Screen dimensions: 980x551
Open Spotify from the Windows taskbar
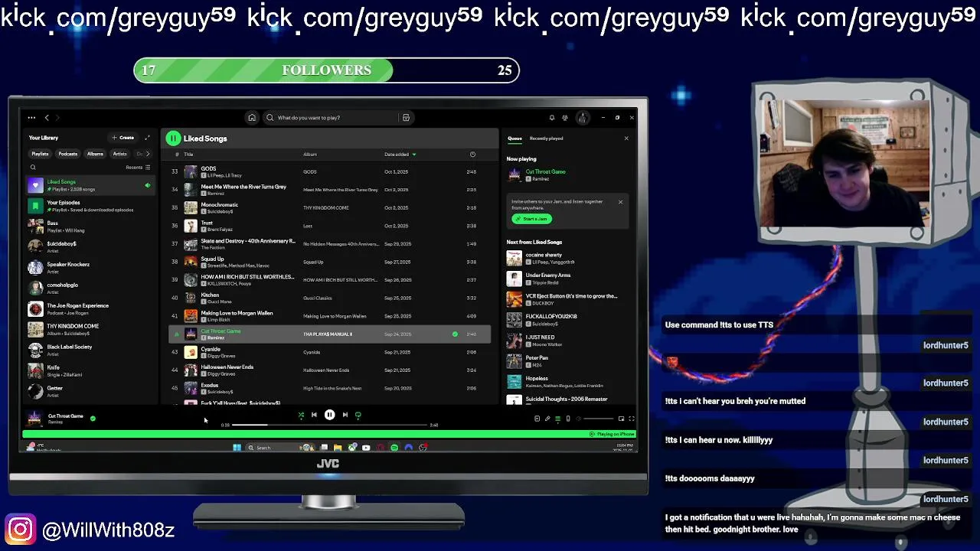tap(394, 448)
